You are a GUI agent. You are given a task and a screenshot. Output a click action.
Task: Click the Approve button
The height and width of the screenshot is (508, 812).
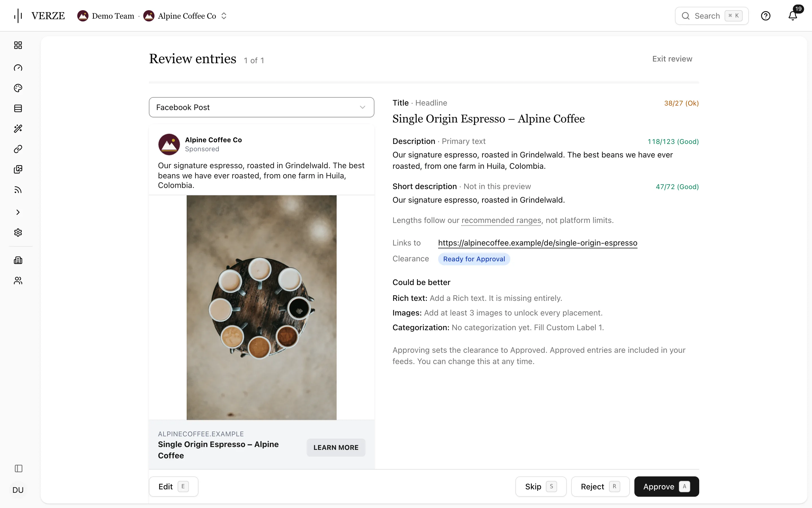667,487
